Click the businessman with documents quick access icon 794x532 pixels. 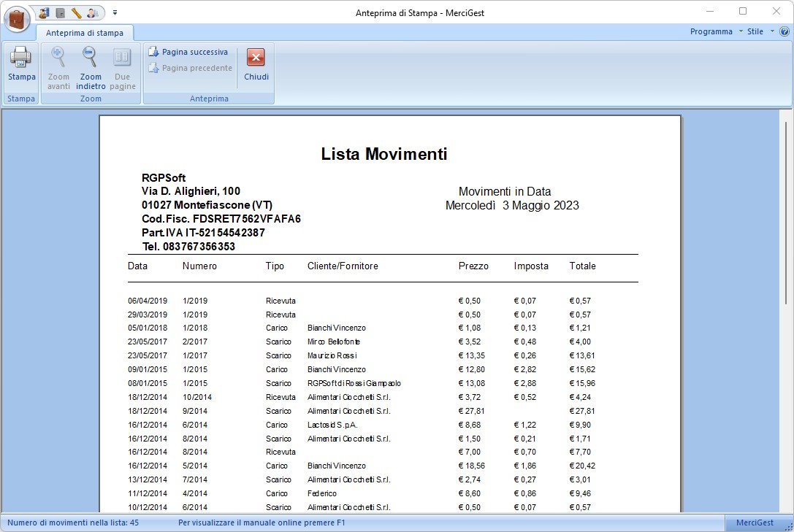click(x=92, y=12)
